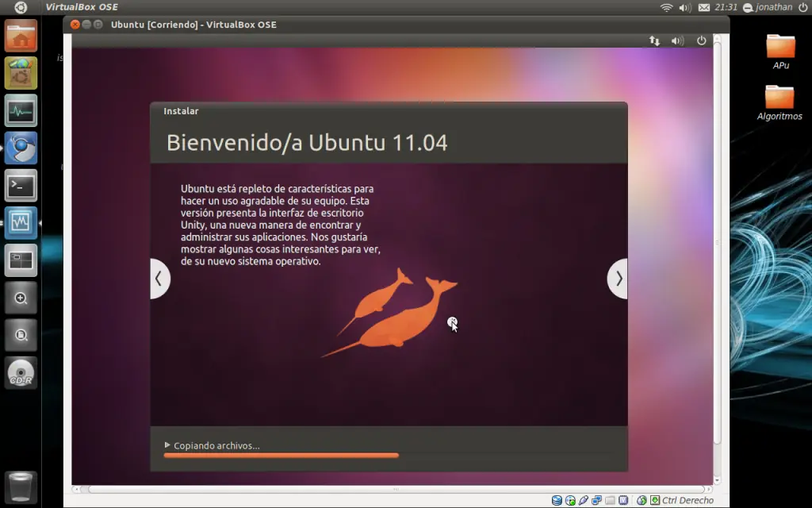Click the narwhal illustration on the slide
This screenshot has width=812, height=508.
[389, 313]
